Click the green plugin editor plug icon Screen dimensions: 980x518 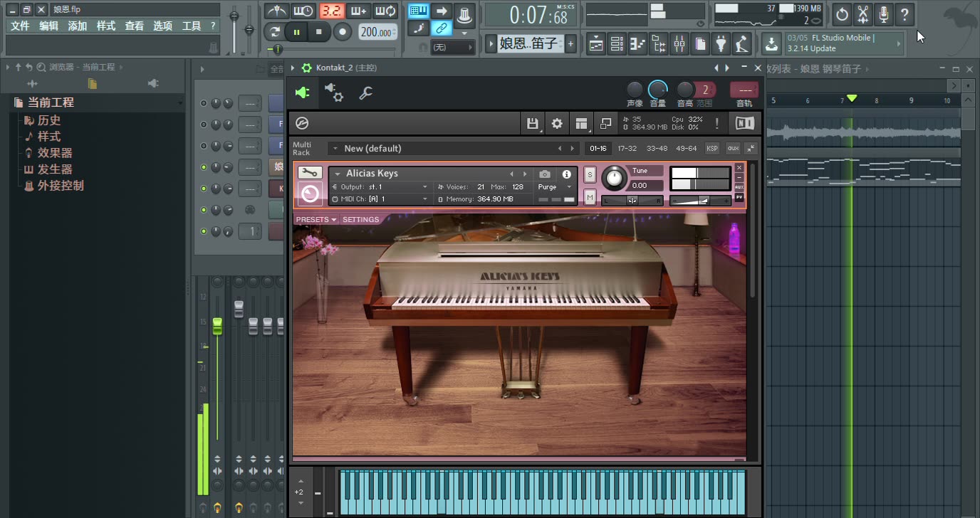[x=302, y=92]
